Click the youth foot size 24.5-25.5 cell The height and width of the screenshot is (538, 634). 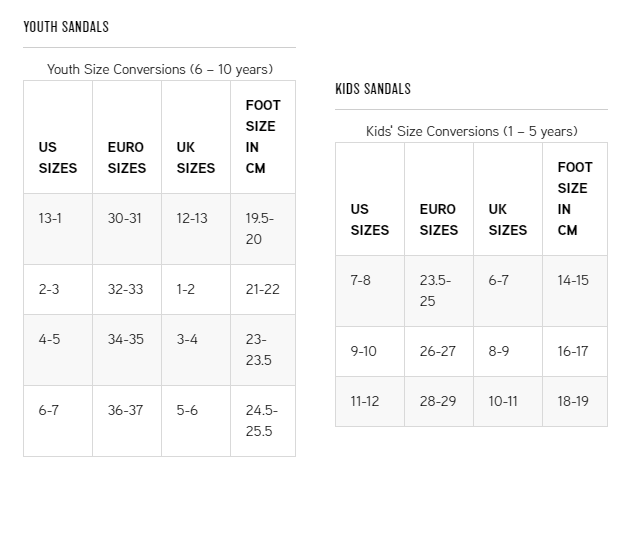coord(263,421)
